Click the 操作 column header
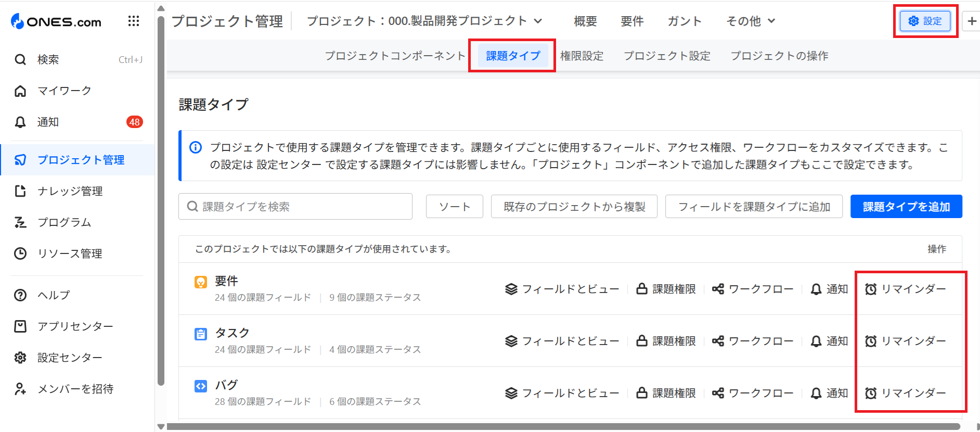This screenshot has width=980, height=432. [x=937, y=249]
